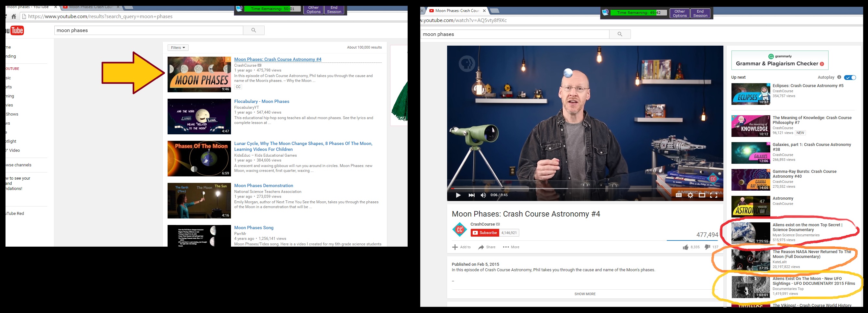
Task: Open Aliens exist on the moon Top Secret video
Action: pos(808,227)
